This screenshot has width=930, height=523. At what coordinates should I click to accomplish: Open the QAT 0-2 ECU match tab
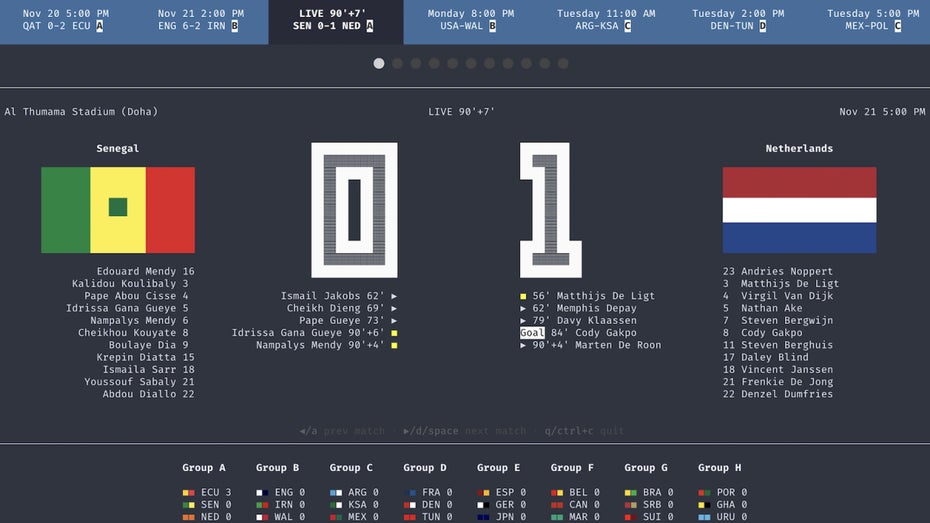click(64, 21)
